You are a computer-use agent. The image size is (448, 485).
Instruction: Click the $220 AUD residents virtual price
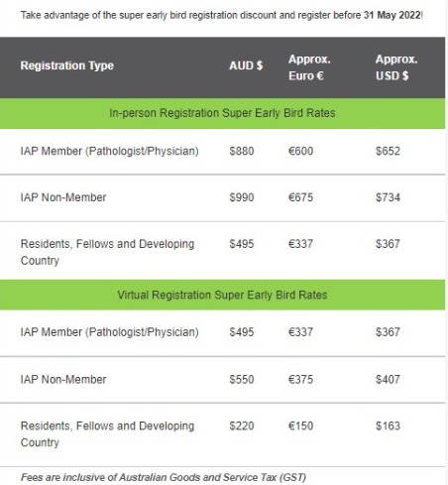point(242,425)
